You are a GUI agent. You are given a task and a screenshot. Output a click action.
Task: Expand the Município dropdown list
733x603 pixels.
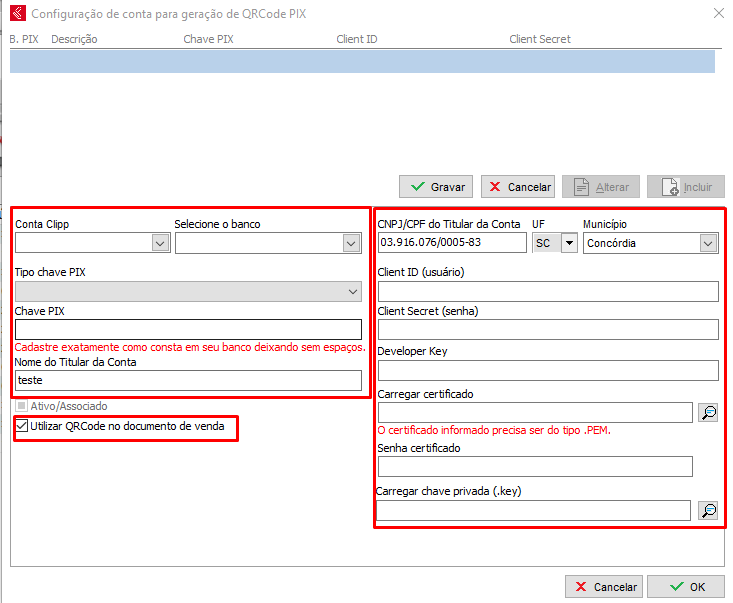coord(708,243)
